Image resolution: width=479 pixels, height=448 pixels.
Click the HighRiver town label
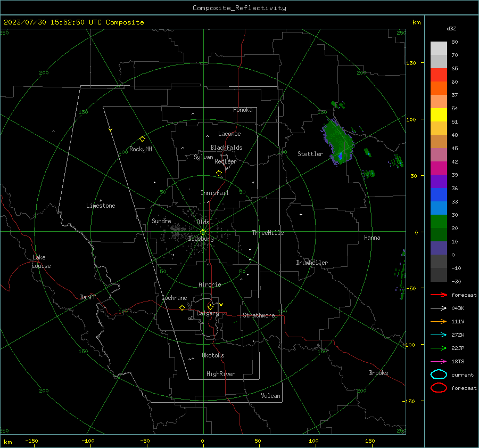(x=221, y=374)
